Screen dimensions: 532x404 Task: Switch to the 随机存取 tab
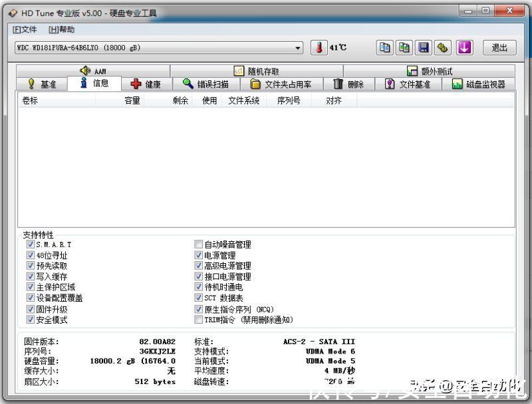257,71
